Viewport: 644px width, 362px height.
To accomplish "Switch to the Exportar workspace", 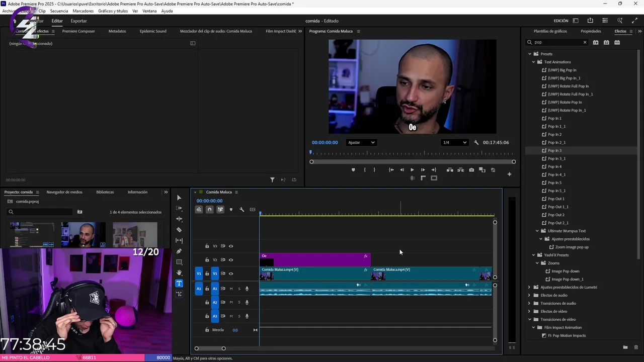I will [78, 21].
